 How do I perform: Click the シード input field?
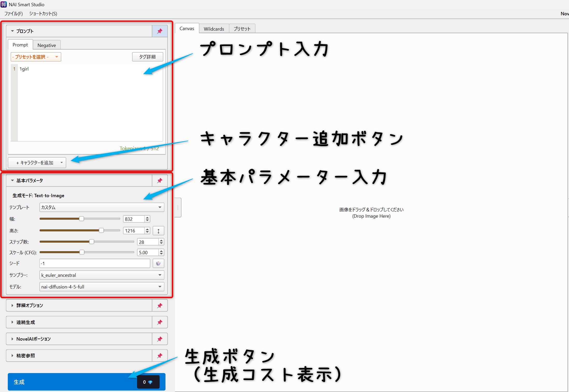[x=94, y=263]
